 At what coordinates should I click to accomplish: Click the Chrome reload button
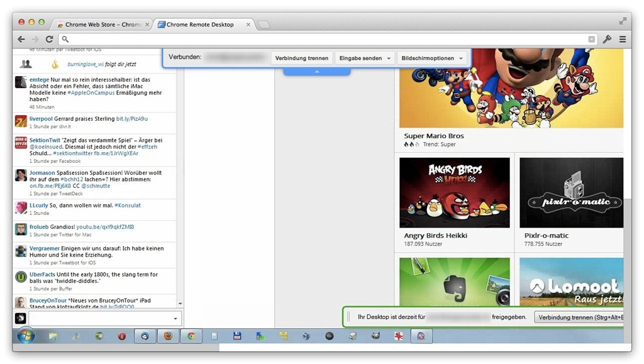click(49, 39)
